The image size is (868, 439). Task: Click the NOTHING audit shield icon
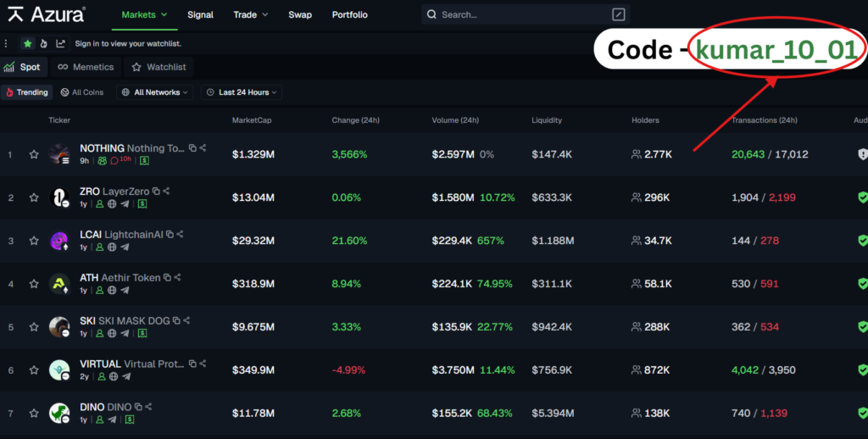coord(862,154)
